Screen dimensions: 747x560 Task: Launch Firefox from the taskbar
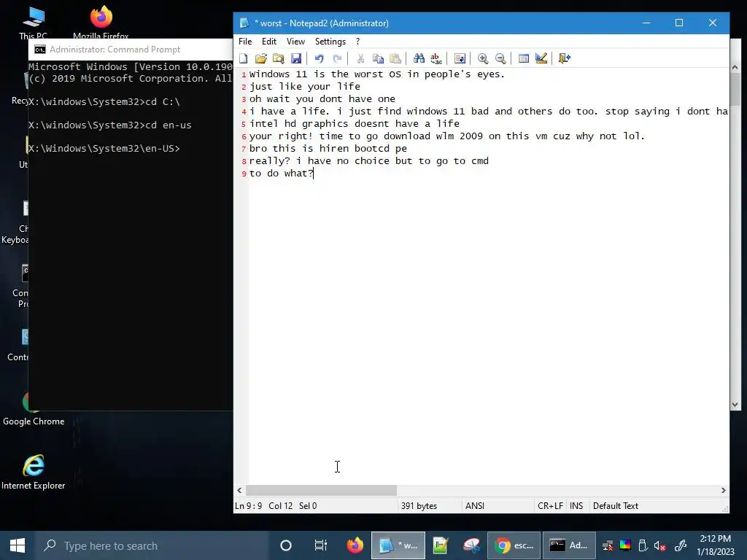pos(355,545)
